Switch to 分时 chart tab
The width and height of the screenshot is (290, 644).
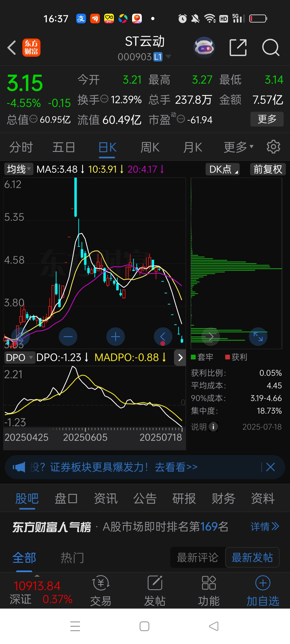click(x=21, y=147)
